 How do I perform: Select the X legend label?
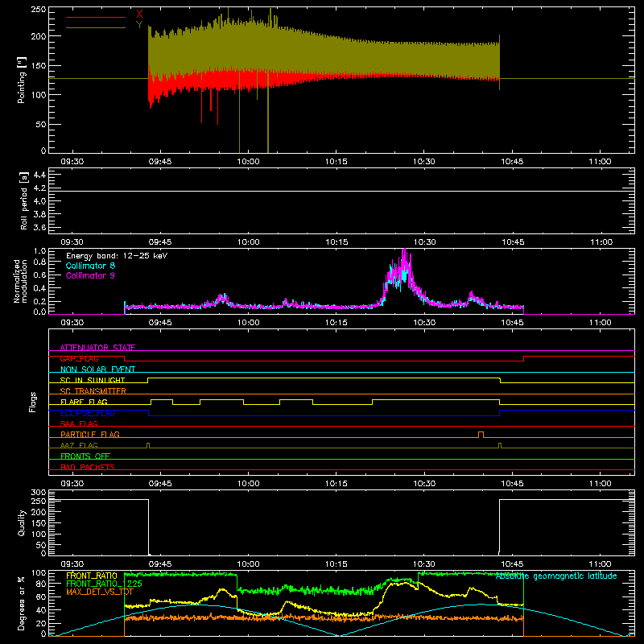pyautogui.click(x=139, y=14)
